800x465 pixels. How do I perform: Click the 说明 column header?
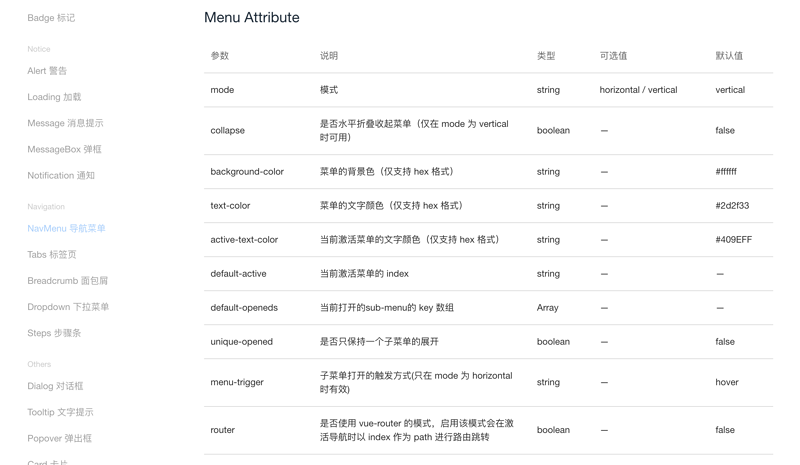[x=329, y=56]
